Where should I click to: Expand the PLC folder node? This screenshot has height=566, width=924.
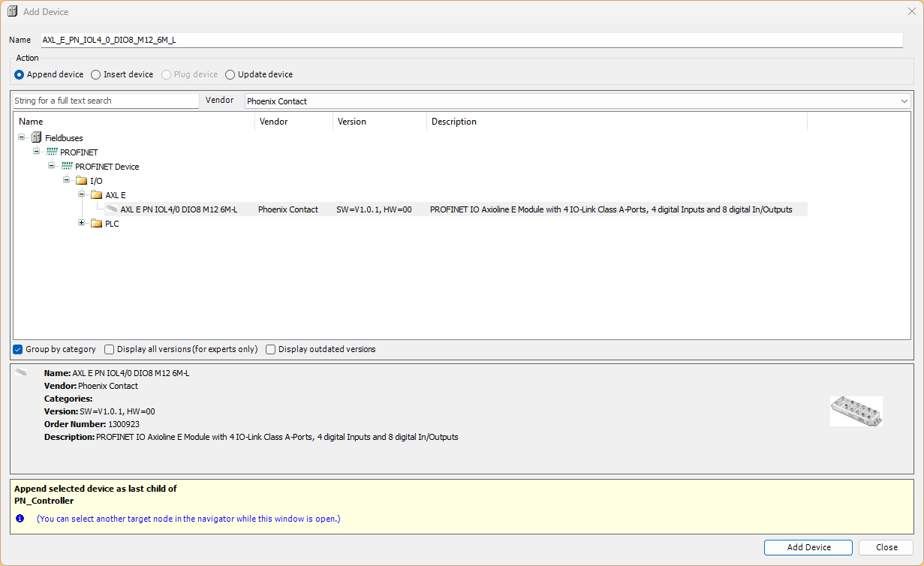coord(82,224)
